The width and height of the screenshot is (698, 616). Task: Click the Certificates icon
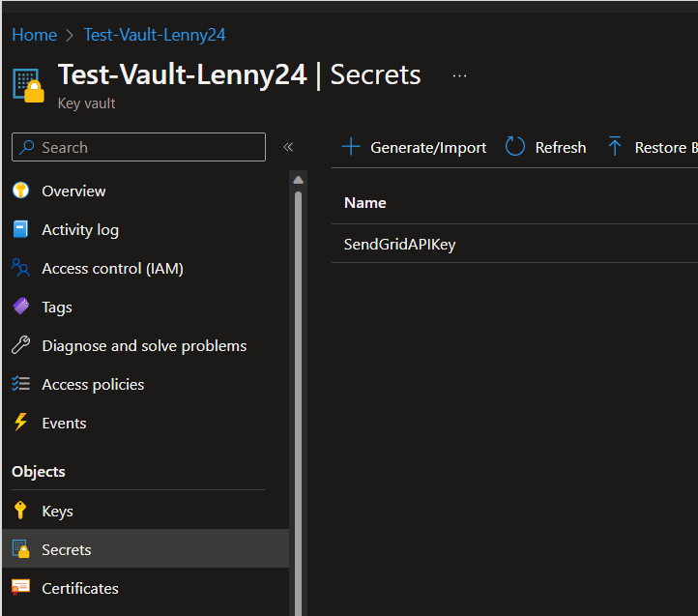pyautogui.click(x=20, y=588)
